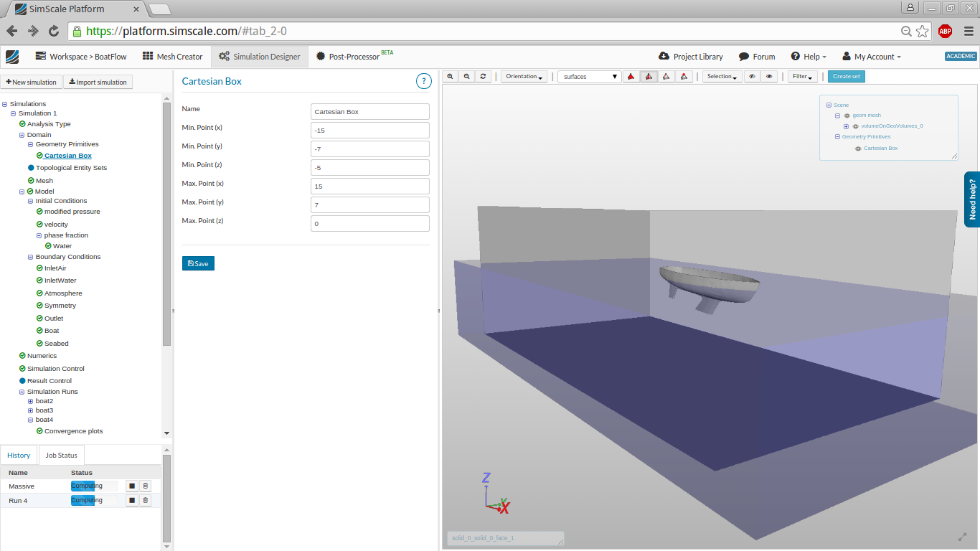Open the My Account menu
980x551 pixels.
pyautogui.click(x=872, y=57)
